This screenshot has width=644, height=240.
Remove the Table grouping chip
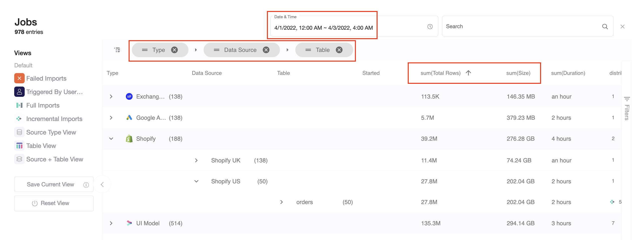tap(339, 50)
